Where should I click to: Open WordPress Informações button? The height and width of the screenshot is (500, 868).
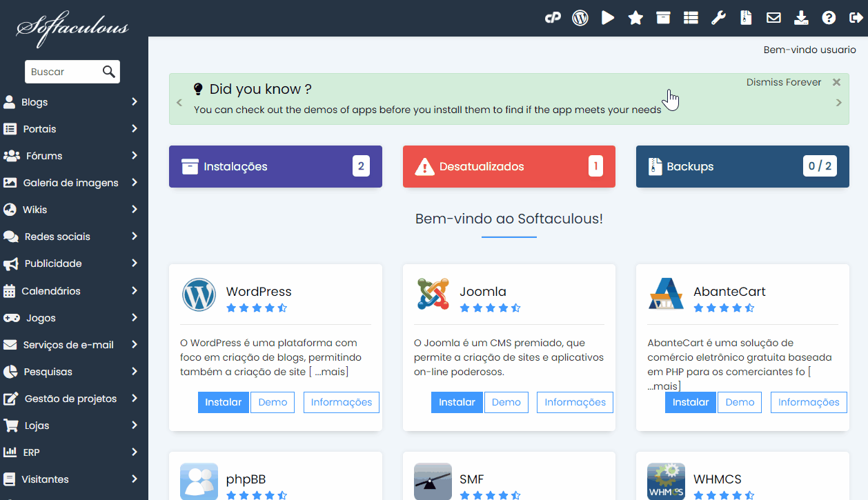pos(342,402)
